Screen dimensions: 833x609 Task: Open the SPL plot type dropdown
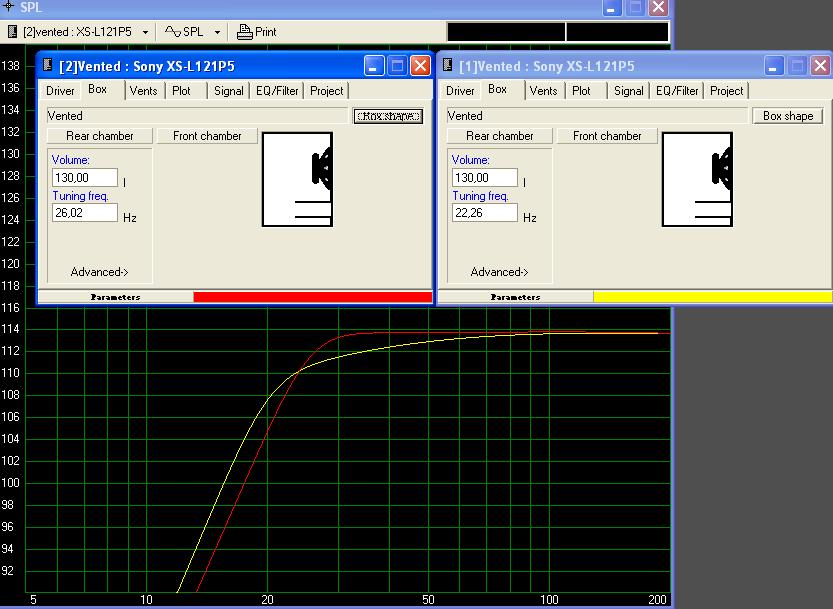click(217, 32)
